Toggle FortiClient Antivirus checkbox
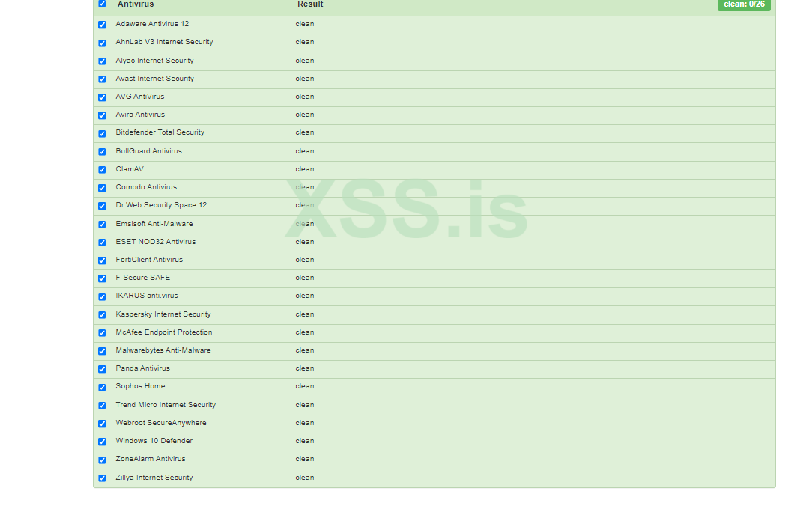The image size is (812, 506). click(x=102, y=260)
